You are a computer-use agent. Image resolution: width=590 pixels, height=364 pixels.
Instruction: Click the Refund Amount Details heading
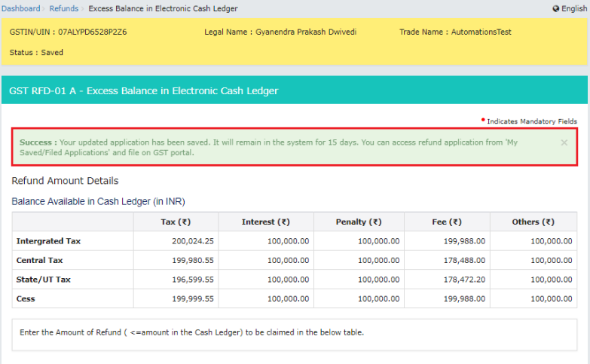pos(65,181)
